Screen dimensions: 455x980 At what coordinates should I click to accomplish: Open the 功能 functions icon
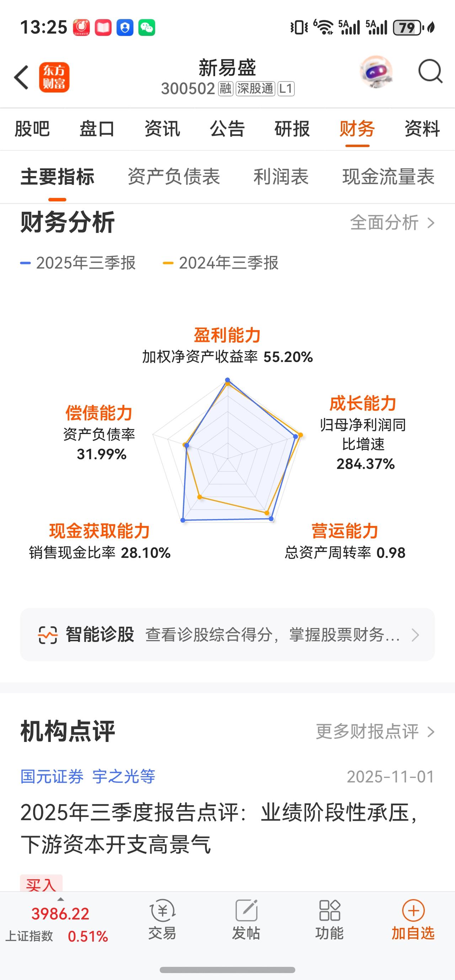pyautogui.click(x=330, y=910)
